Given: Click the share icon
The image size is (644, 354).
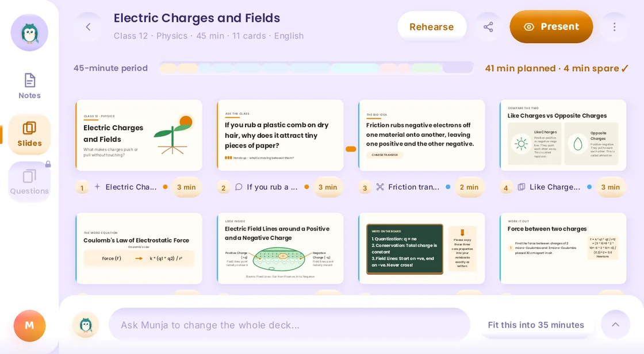Looking at the screenshot, I should [488, 27].
